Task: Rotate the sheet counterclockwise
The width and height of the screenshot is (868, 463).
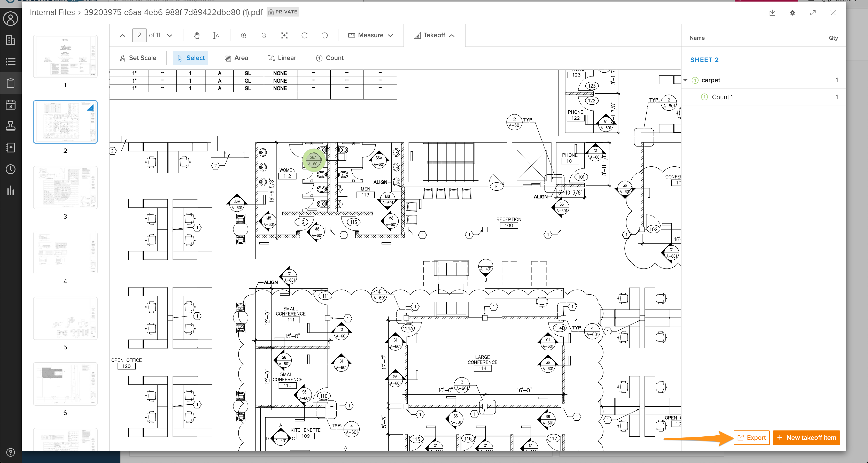Action: (324, 35)
